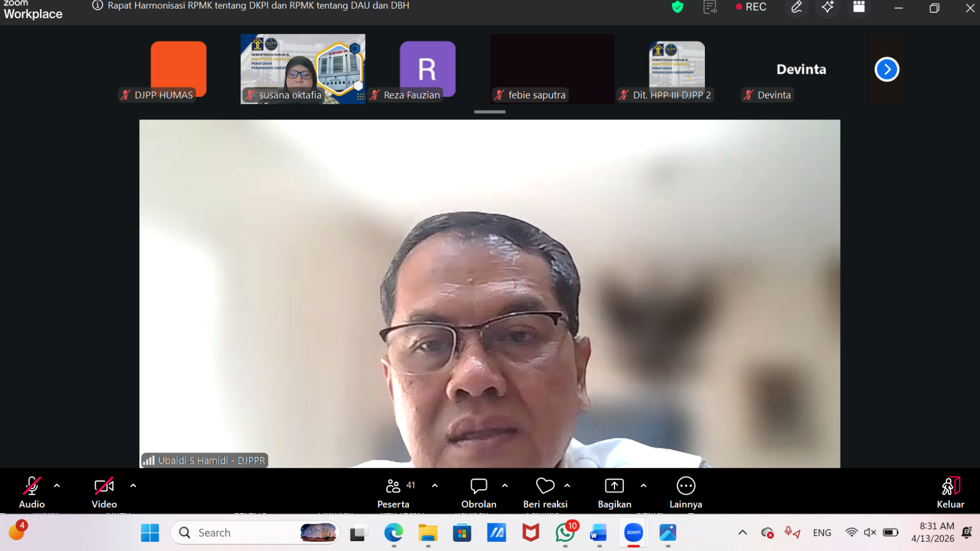Click the Bagikan share screen icon
The image size is (980, 551).
614,486
